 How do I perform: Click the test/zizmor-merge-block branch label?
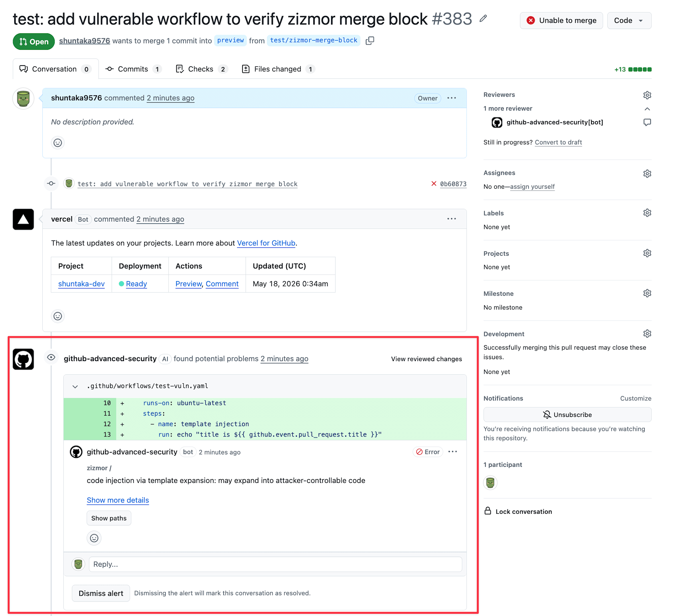(x=314, y=40)
